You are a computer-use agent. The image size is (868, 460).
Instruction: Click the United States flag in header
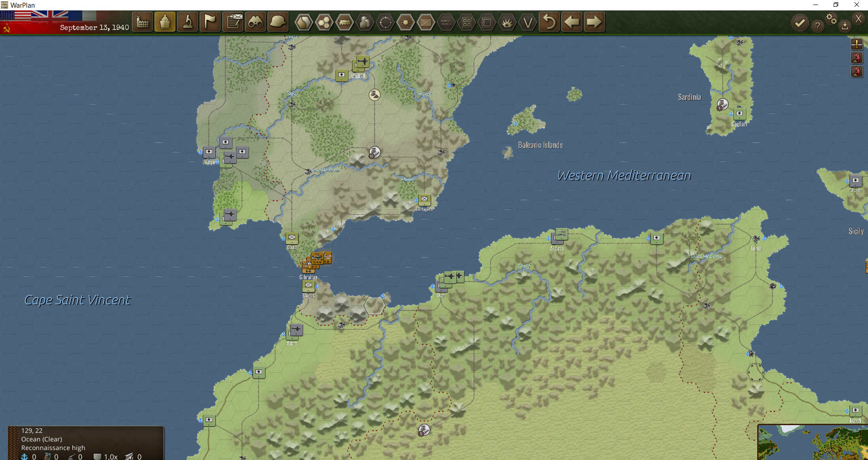click(15, 15)
